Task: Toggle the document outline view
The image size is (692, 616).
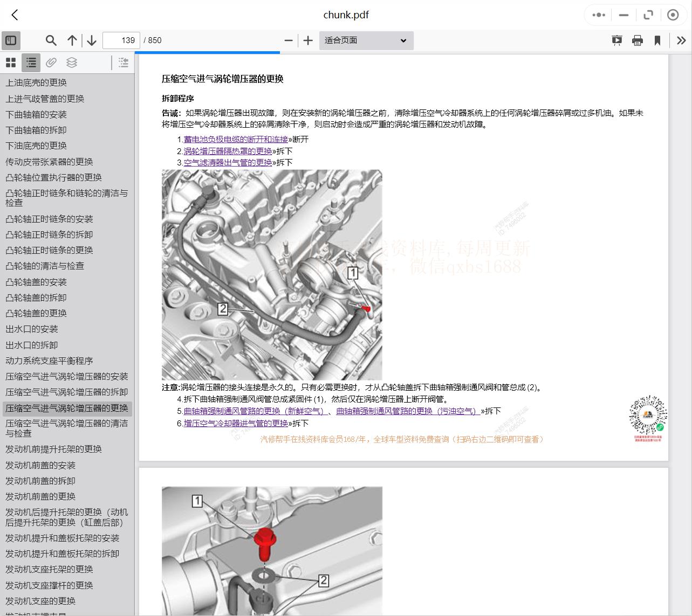Action: (x=30, y=63)
